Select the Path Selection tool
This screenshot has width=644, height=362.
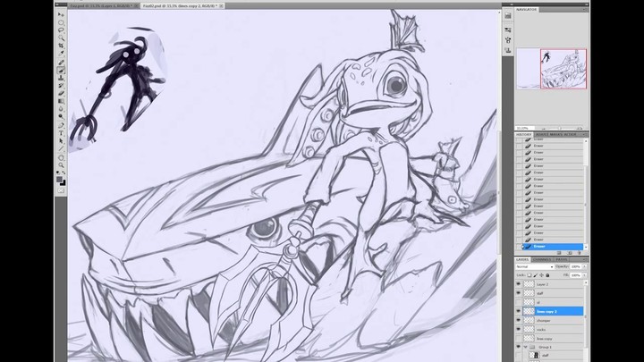click(x=61, y=141)
